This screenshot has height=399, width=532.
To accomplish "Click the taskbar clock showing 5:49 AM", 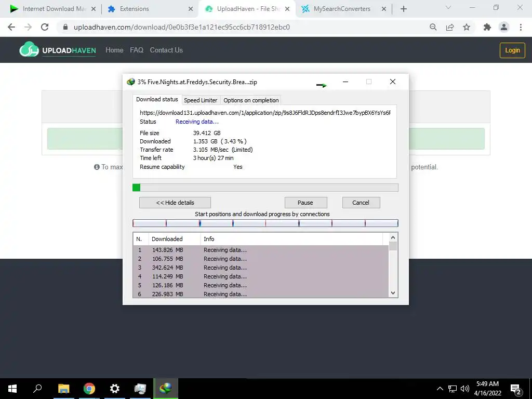I will coord(487,389).
